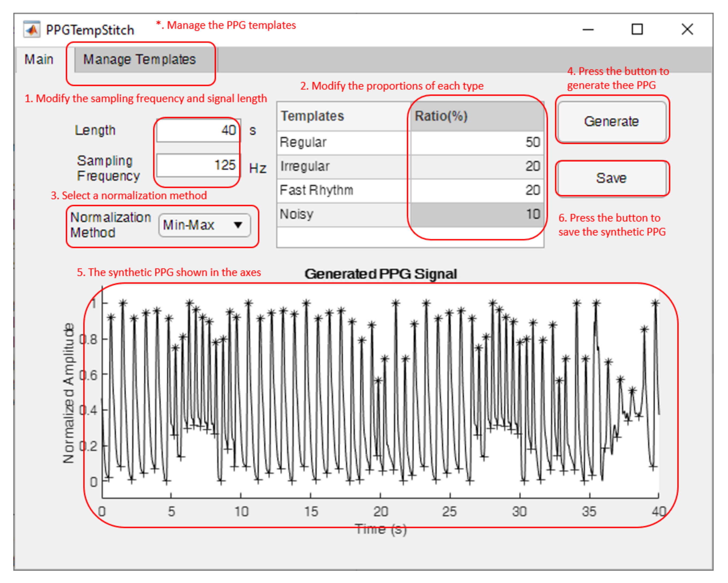Select the Main tab
Screen dimensions: 728x583
point(39,60)
